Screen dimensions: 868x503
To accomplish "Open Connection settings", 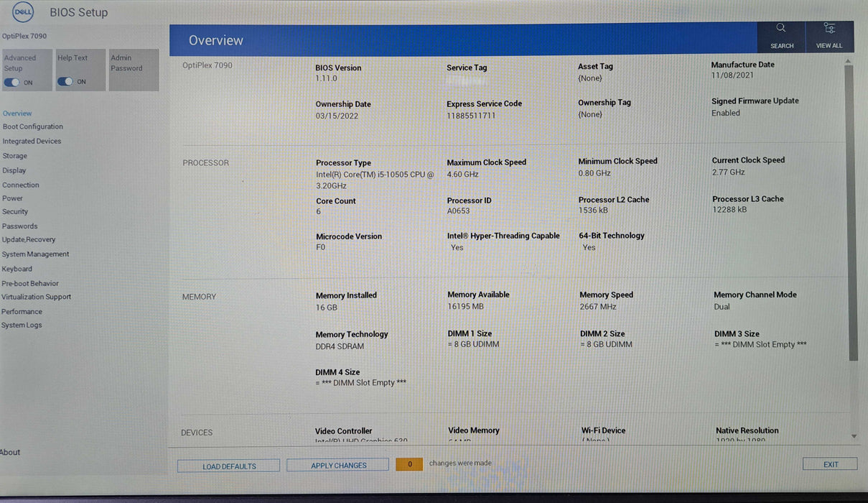I will [20, 185].
